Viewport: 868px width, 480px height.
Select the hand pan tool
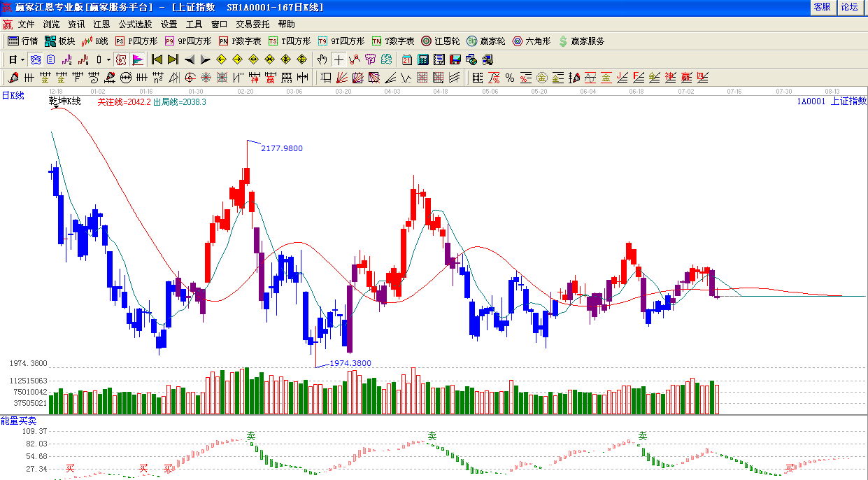pos(322,59)
